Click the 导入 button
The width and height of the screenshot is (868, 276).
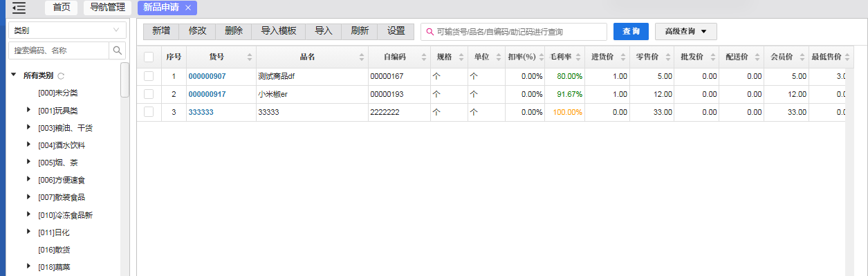tap(324, 31)
